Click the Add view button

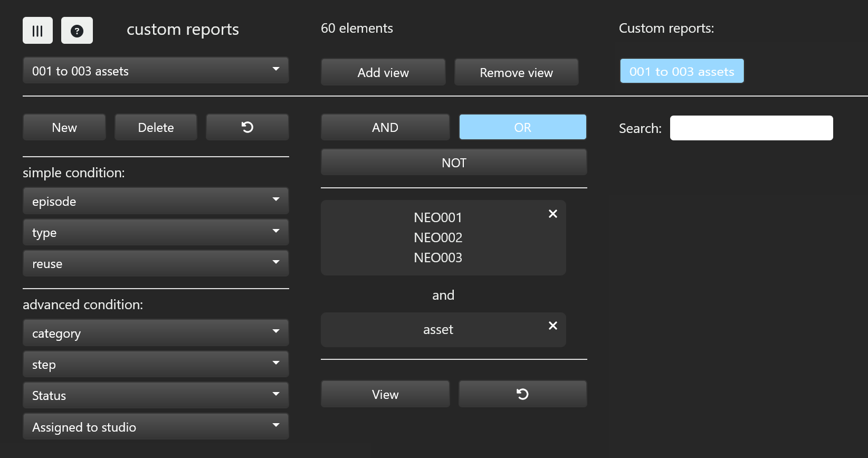383,72
